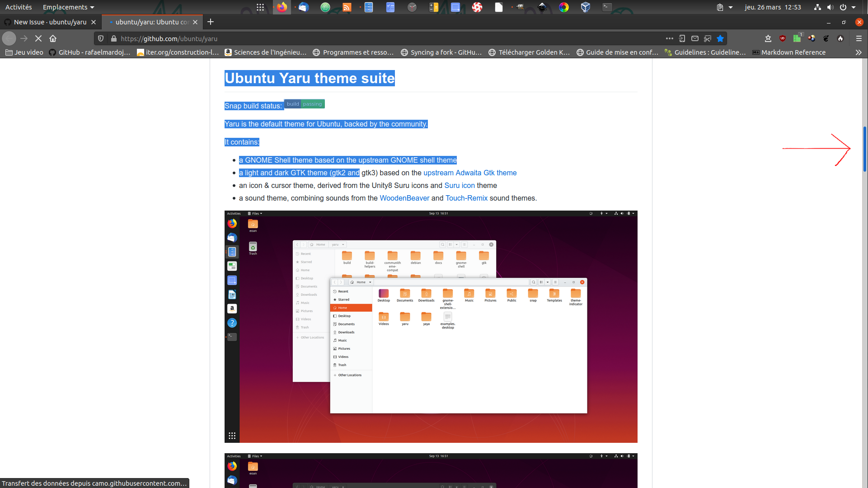Open page actions three-dots menu
The width and height of the screenshot is (868, 488).
coord(669,39)
